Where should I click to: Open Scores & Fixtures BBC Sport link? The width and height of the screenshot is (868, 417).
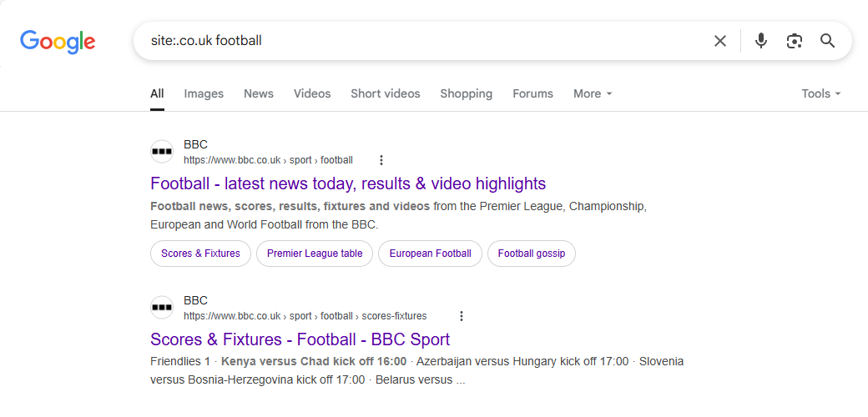pos(300,339)
